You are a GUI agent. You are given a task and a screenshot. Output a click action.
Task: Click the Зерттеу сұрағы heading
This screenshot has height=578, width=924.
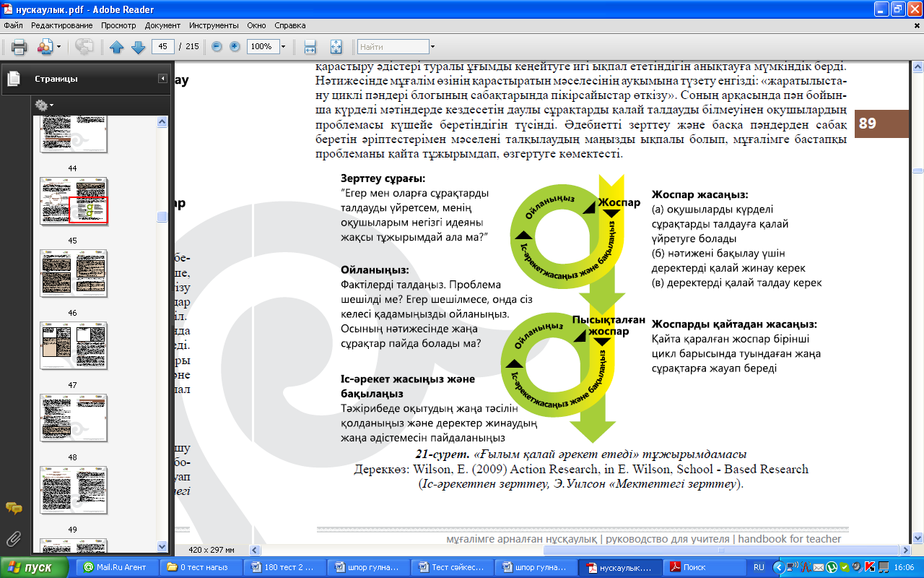coord(383,178)
